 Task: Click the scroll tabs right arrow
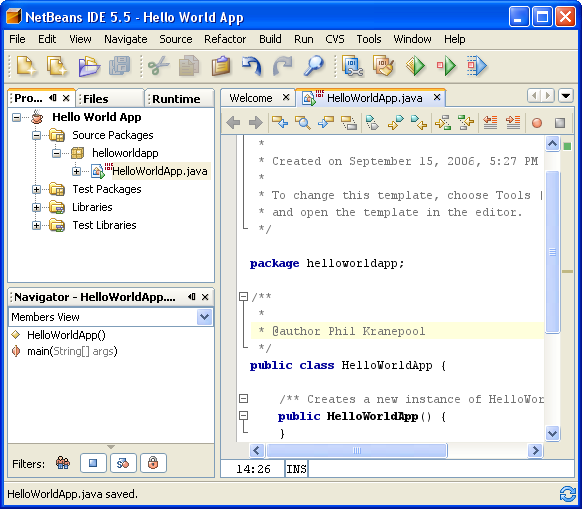pyautogui.click(x=548, y=96)
